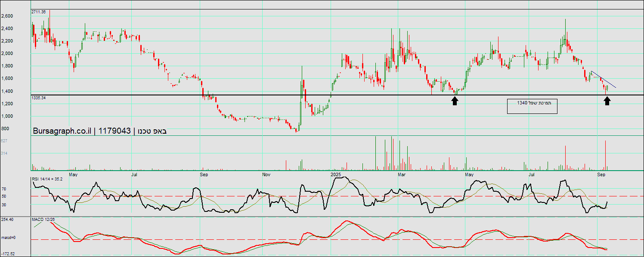Select the 2,600 price axis label
This screenshot has width=644, height=257.
[x=7, y=16]
